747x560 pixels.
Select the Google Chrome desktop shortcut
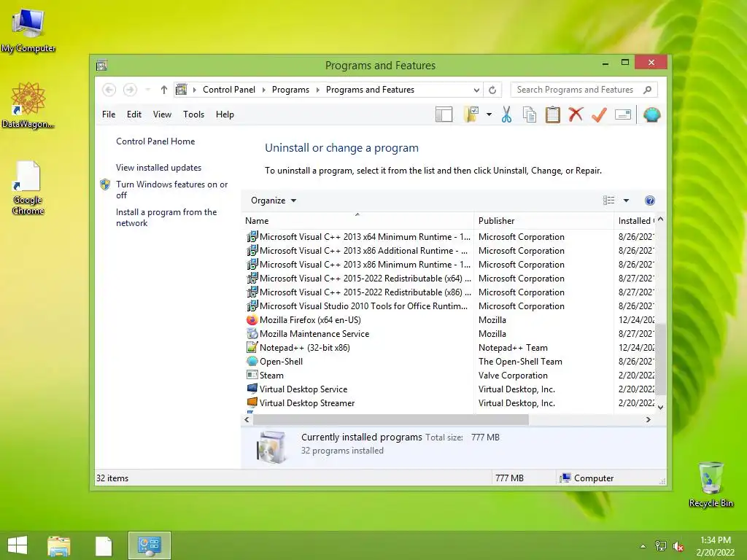[x=28, y=188]
